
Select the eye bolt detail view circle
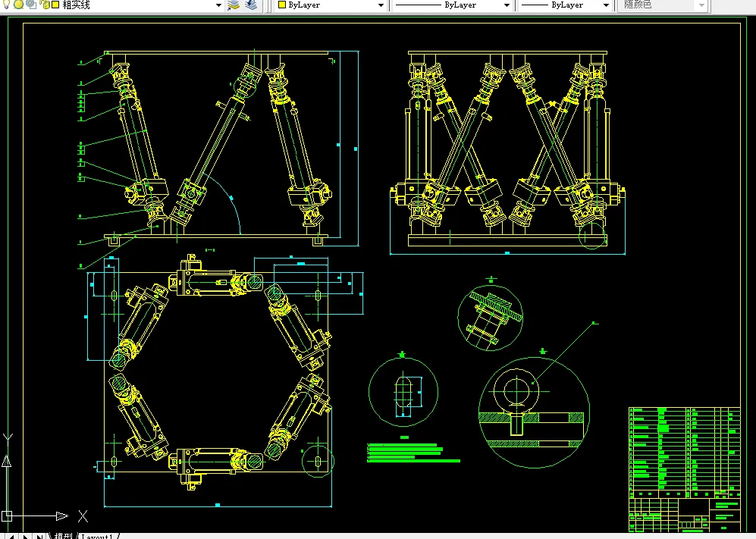[534, 412]
